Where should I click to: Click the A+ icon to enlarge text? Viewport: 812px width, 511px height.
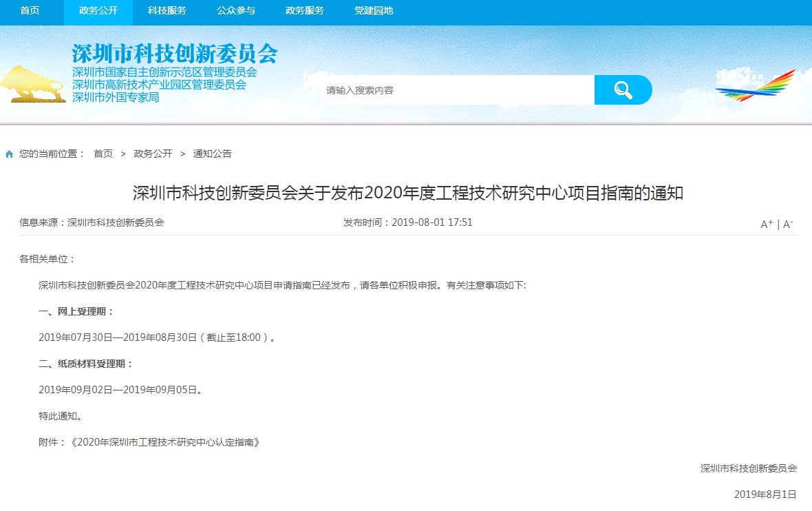[765, 224]
